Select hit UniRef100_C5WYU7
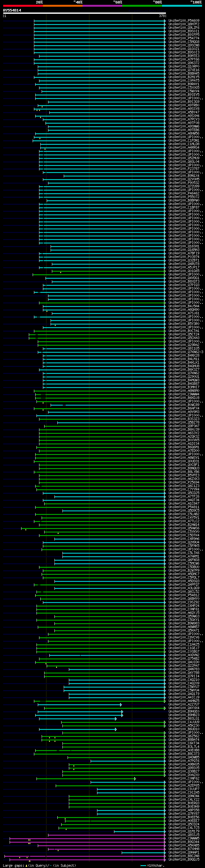Image resolution: width=205 pixels, height=868 pixels. 184,687
